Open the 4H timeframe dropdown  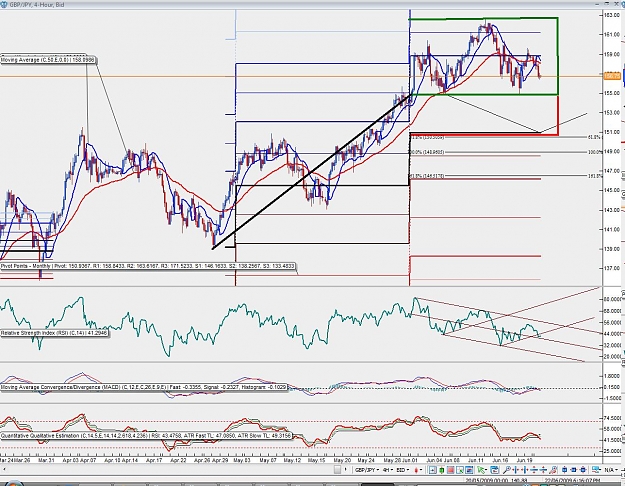[388, 470]
